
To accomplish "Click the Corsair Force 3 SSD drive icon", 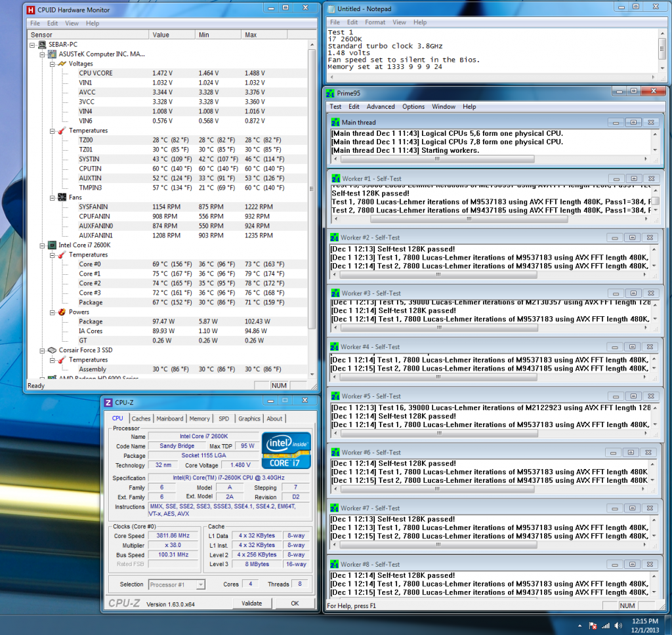I will [x=52, y=350].
